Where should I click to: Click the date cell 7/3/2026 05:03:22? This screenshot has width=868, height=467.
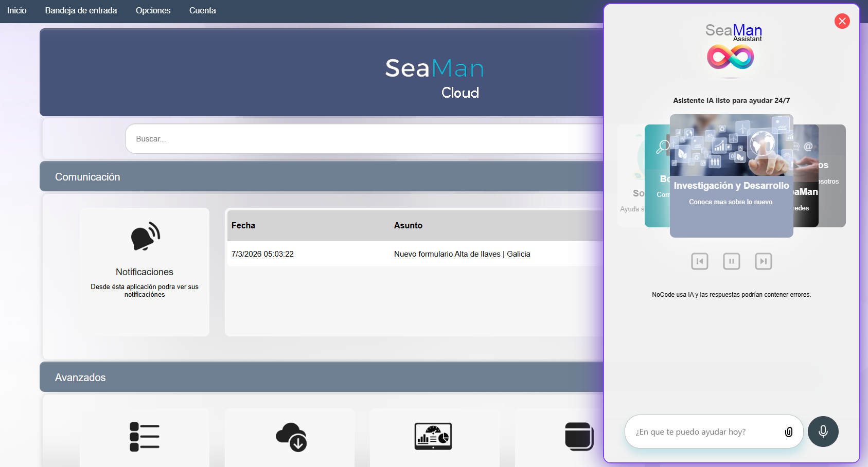click(x=262, y=254)
